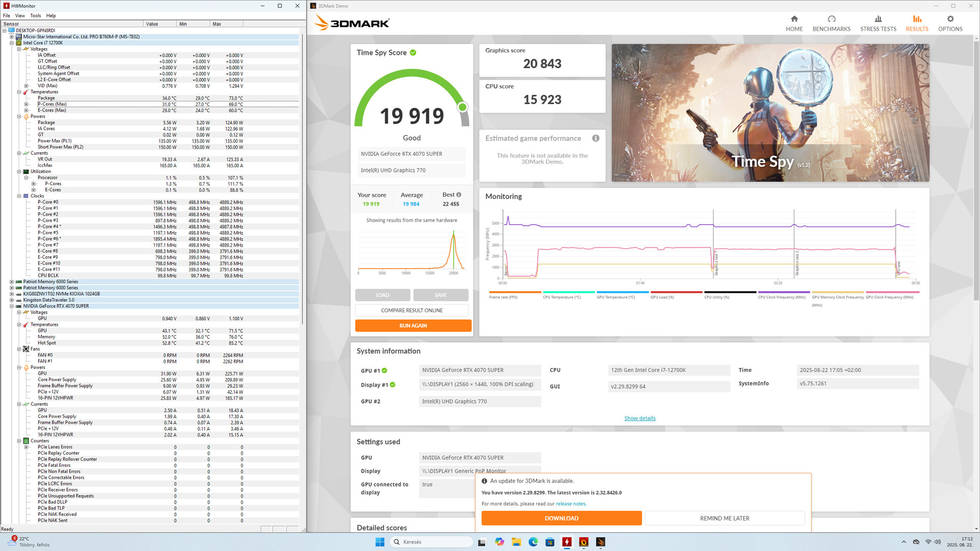
Task: Click the Time Spy banner image
Action: pos(770,113)
